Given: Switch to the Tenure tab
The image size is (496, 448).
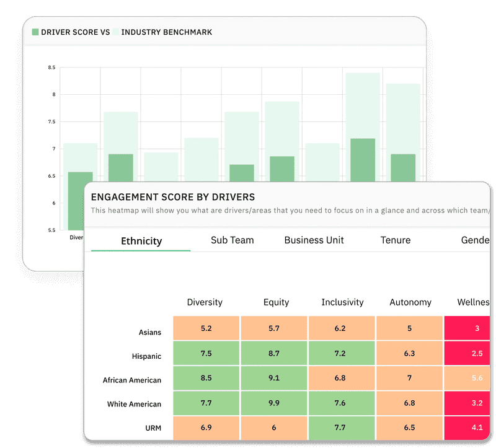Looking at the screenshot, I should tap(396, 240).
